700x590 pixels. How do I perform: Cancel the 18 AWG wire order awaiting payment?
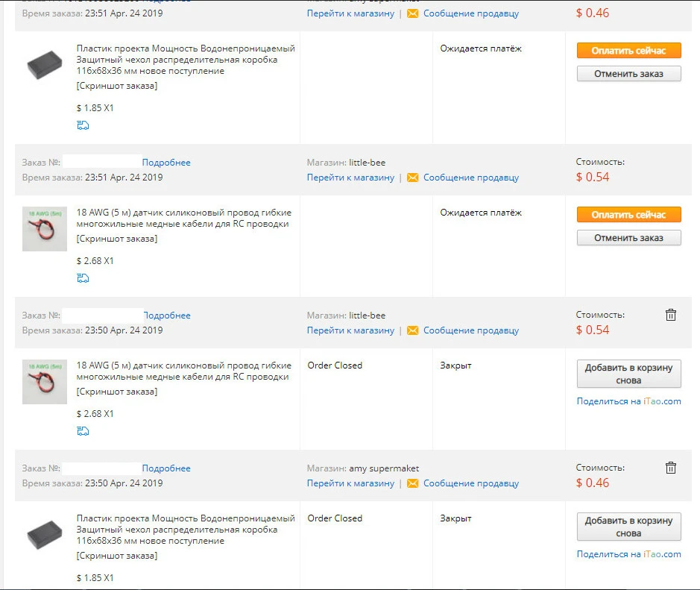pos(628,238)
